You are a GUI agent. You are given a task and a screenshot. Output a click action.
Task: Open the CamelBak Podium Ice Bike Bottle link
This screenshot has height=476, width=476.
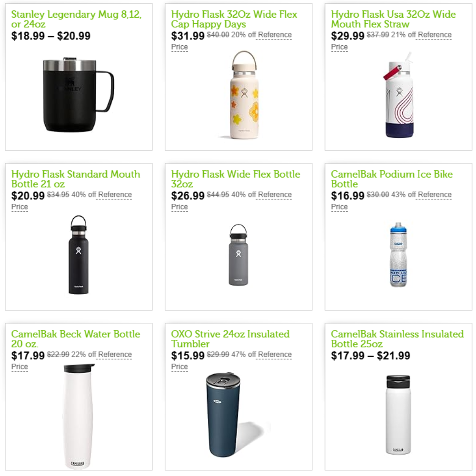coord(392,179)
